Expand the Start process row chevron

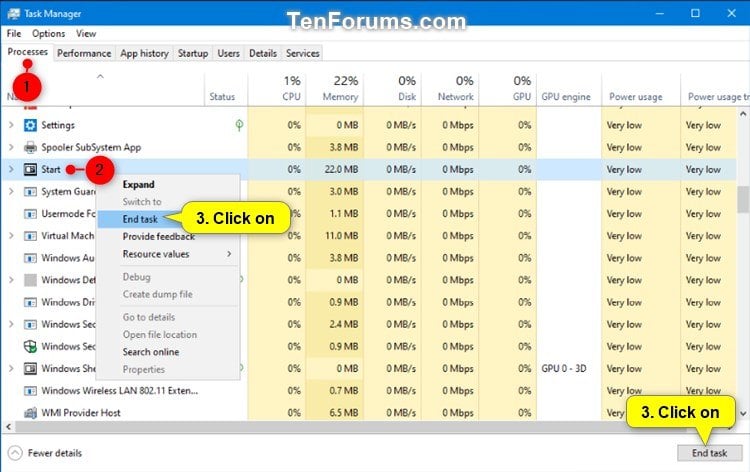[11, 169]
